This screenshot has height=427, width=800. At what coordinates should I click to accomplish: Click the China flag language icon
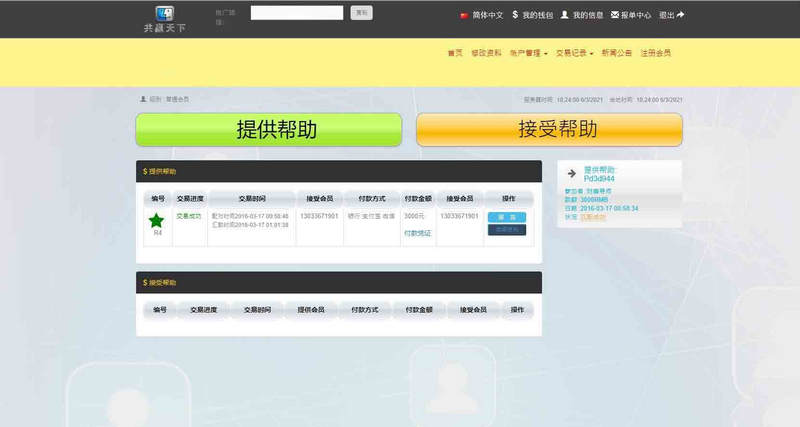click(x=463, y=16)
